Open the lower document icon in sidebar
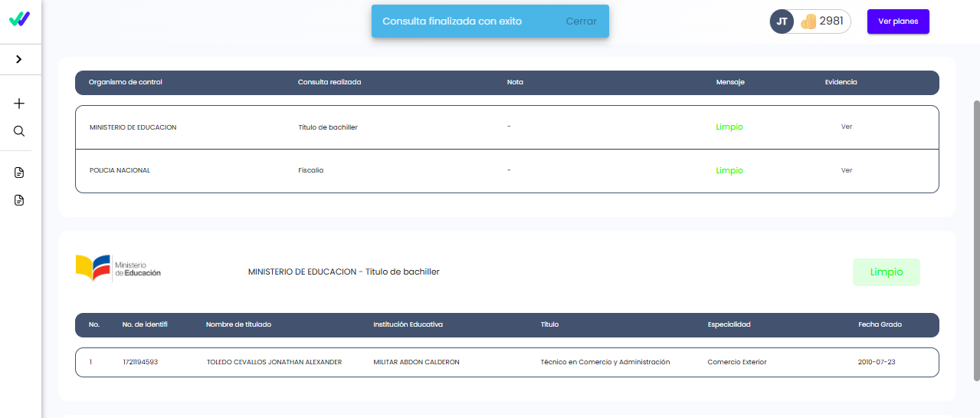 pyautogui.click(x=20, y=200)
